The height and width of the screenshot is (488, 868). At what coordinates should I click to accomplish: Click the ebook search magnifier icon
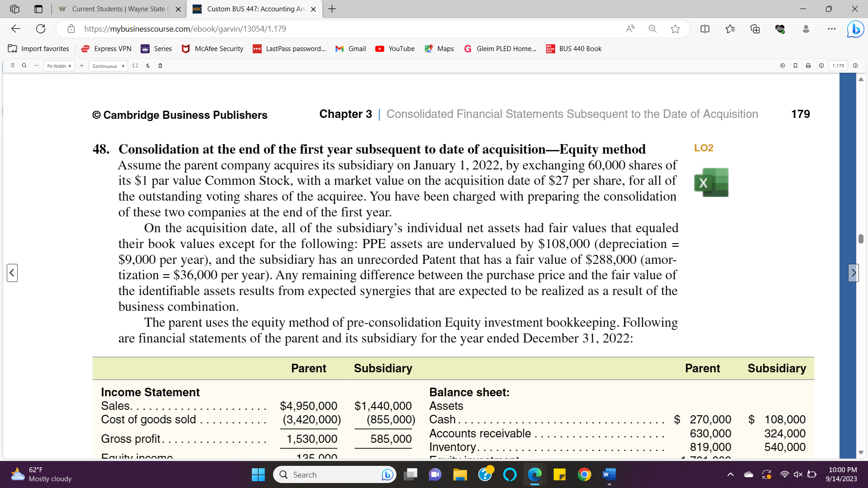[24, 66]
